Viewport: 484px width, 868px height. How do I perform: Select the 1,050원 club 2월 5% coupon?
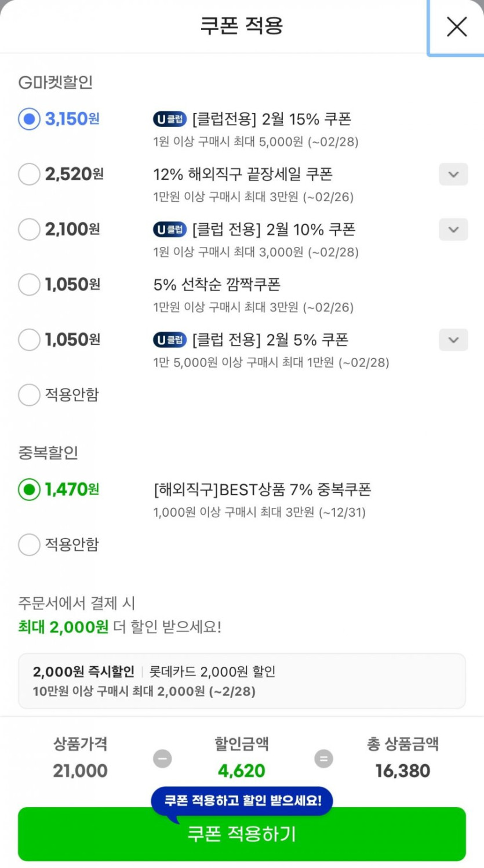(29, 340)
